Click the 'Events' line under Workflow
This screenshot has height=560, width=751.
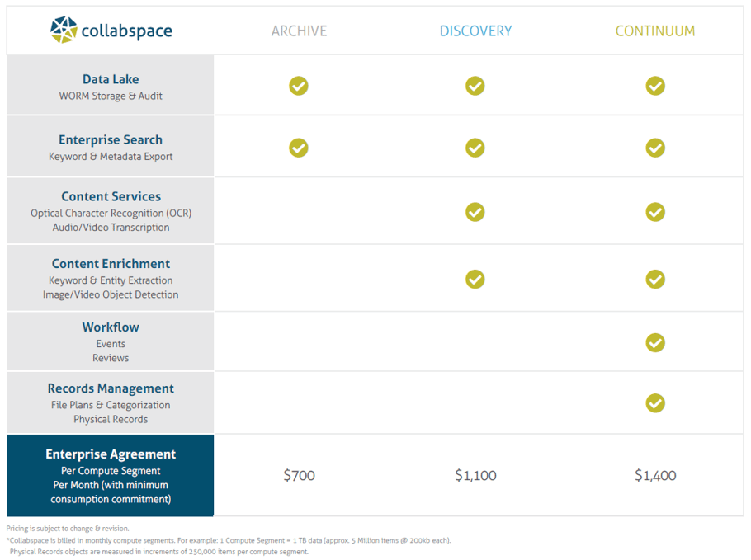tap(111, 344)
